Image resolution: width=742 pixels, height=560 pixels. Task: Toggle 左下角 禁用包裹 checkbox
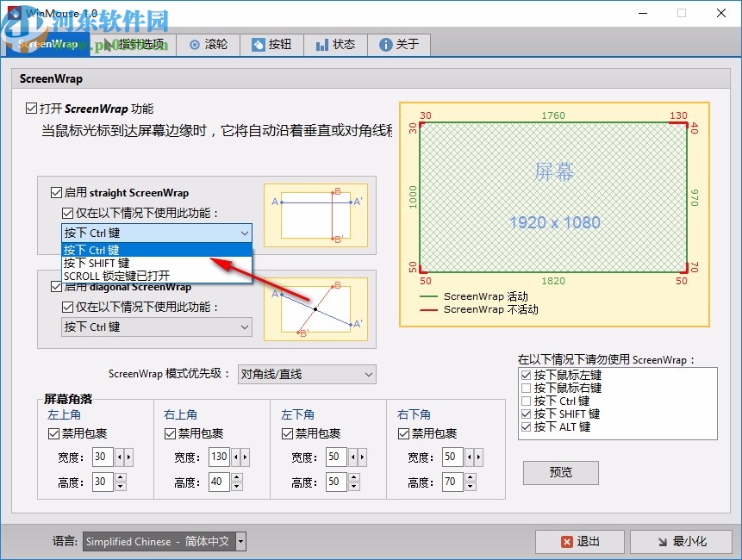(287, 433)
